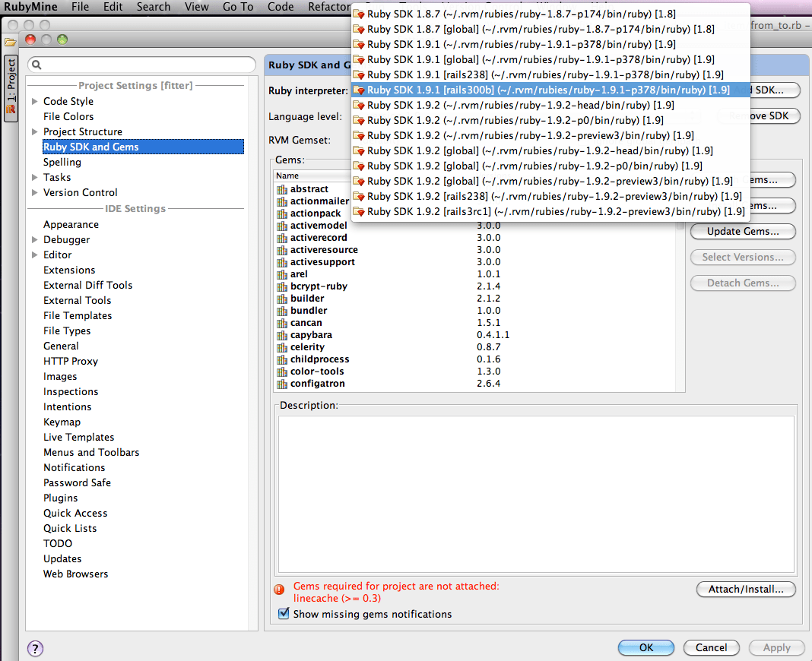
Task: Click the Attach/Install... button
Action: 746,589
